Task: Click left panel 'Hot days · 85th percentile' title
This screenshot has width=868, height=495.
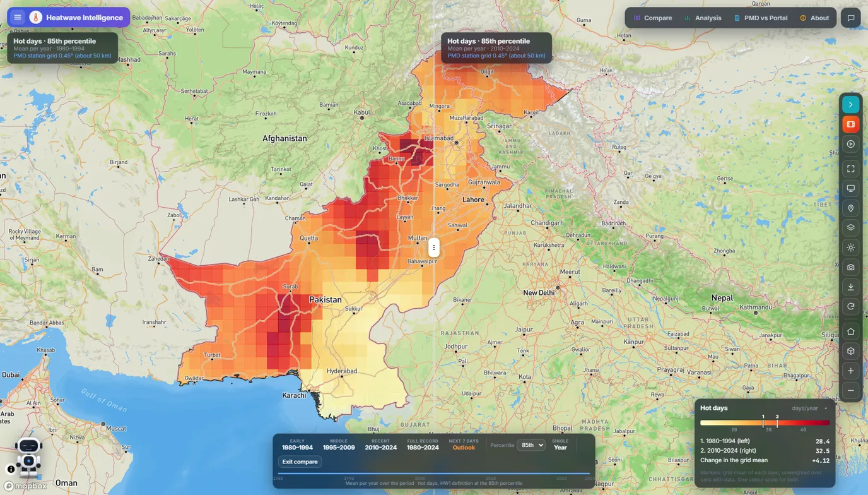Action: (55, 41)
